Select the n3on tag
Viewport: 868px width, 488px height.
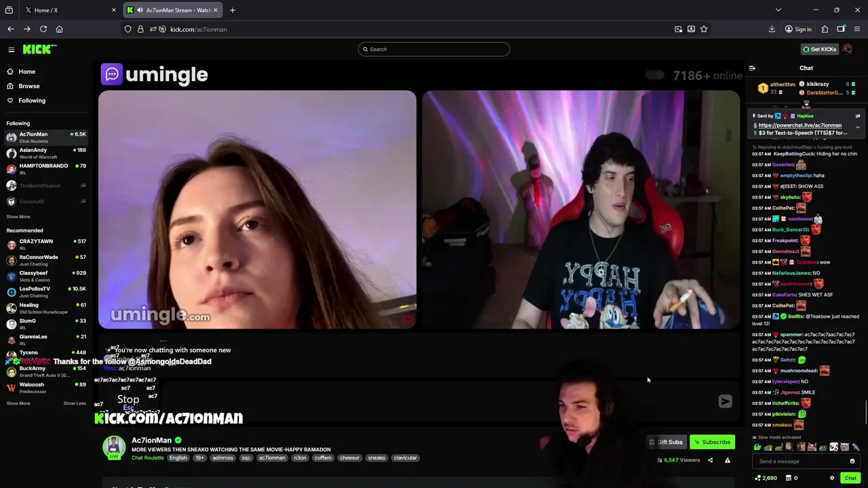coord(300,458)
